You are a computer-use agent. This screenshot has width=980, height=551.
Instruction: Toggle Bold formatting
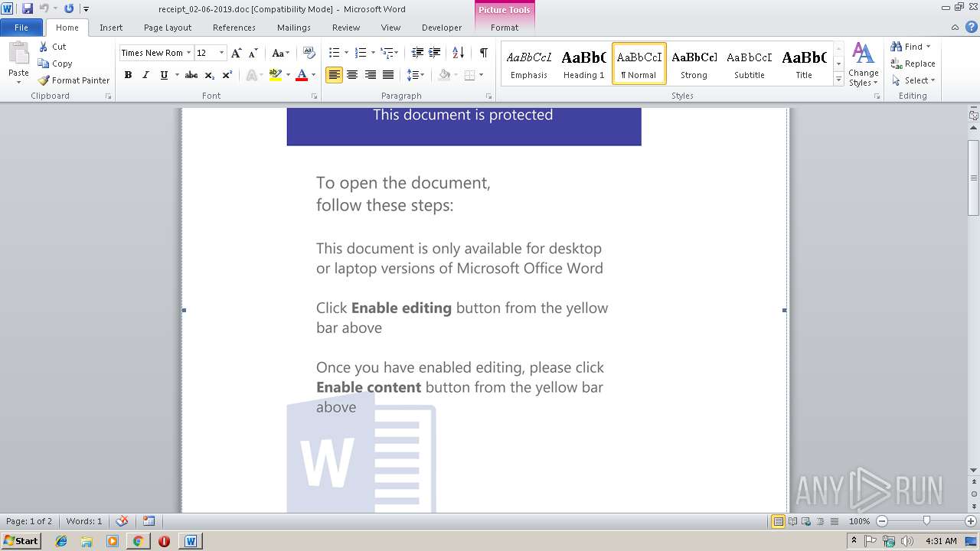128,75
